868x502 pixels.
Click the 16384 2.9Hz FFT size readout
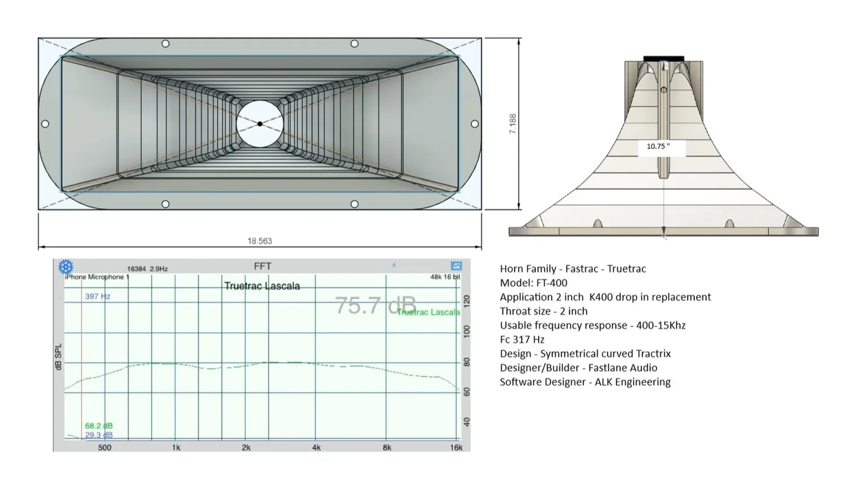(147, 269)
